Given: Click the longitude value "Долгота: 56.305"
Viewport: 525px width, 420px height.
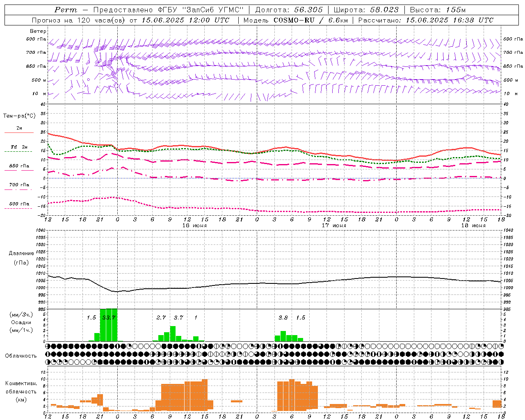Looking at the screenshot, I should [289, 10].
